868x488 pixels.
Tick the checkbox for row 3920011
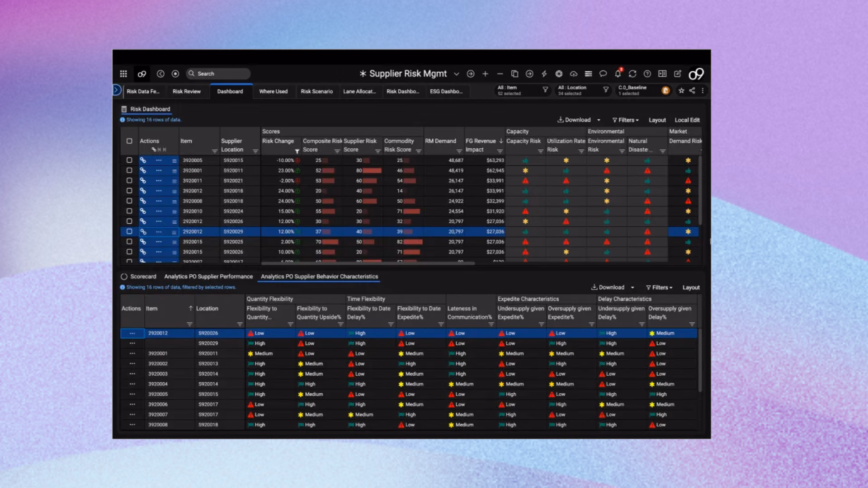(x=129, y=180)
